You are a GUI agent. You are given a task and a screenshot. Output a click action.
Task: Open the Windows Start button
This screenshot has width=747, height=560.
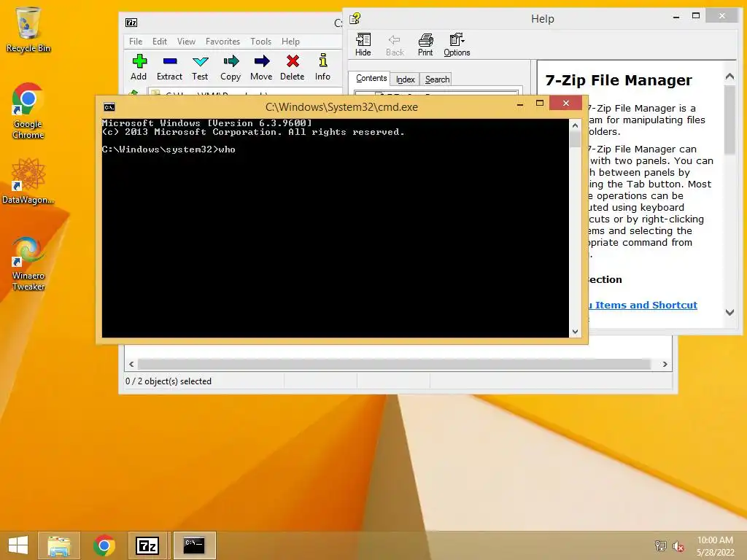click(18, 545)
